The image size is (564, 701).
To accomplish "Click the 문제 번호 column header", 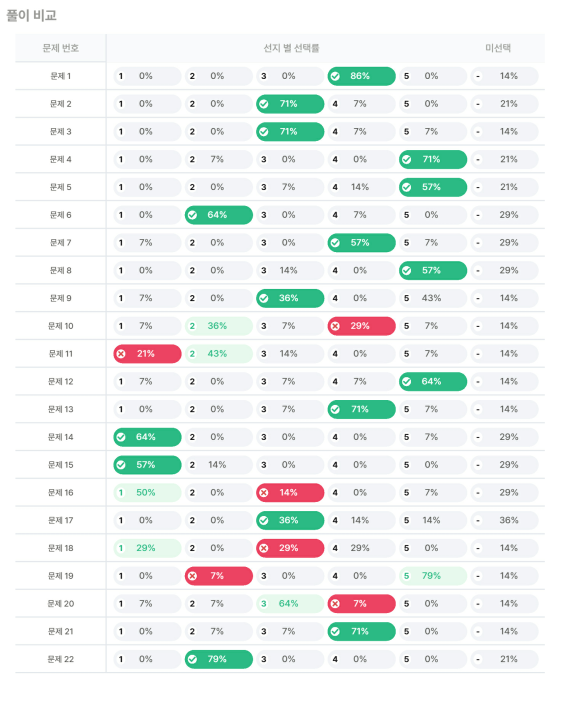I will pos(61,48).
